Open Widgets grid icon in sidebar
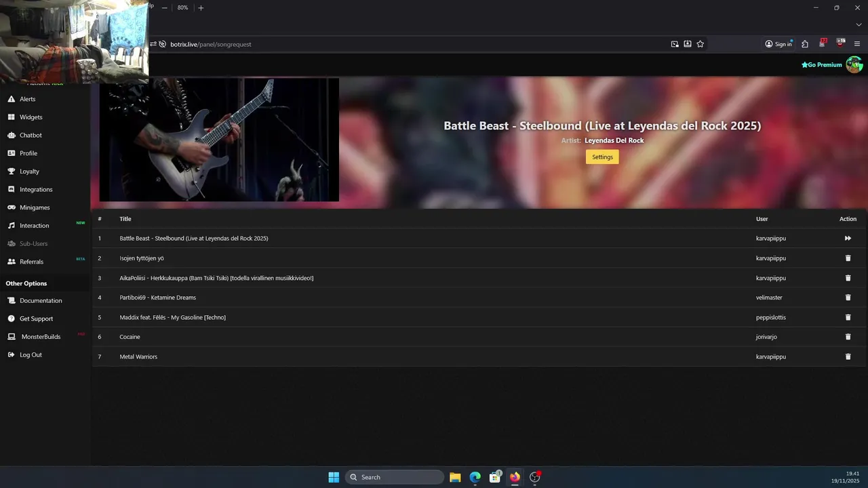 pyautogui.click(x=11, y=117)
